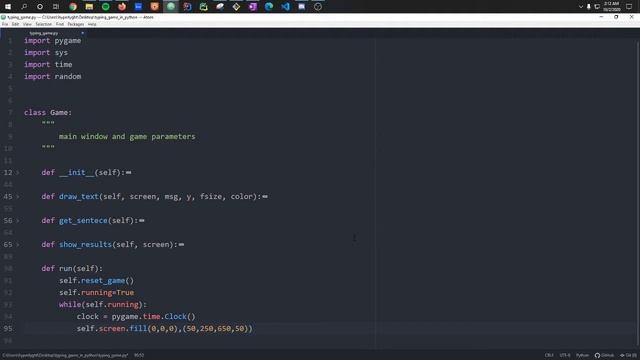Launch Firefox from the taskbar
Viewport: 640px width, 360px height.
click(122, 7)
